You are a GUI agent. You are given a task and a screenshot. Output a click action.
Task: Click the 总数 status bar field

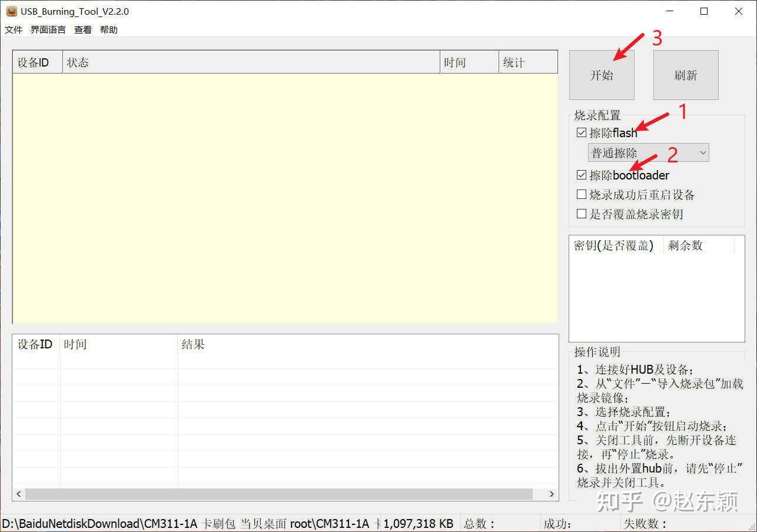[x=500, y=524]
